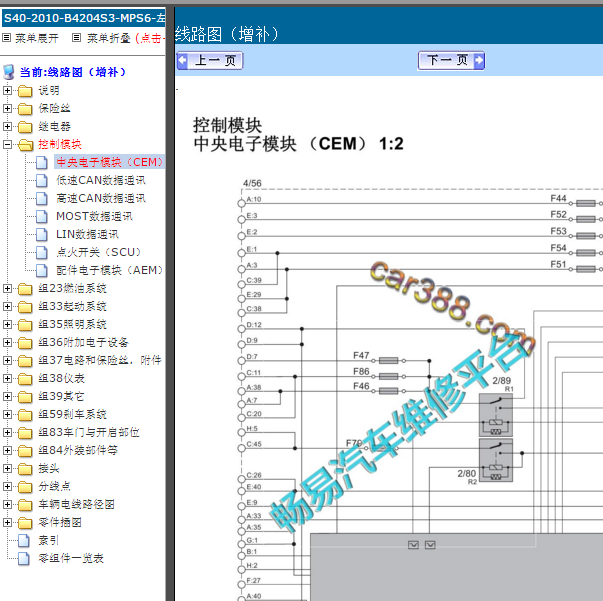
Task: Click fuse label F47 in diagram
Action: [x=361, y=355]
